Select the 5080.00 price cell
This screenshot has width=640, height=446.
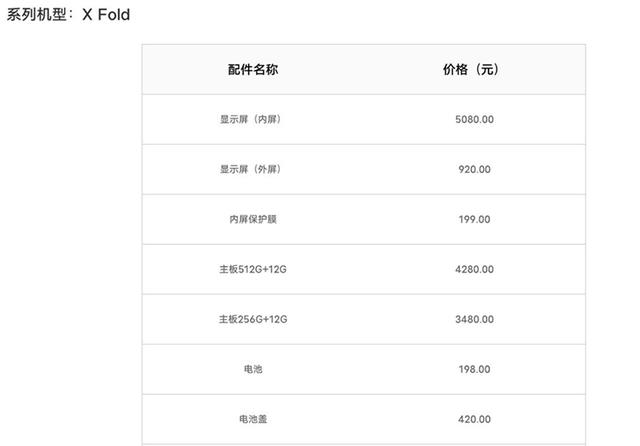[x=473, y=119]
